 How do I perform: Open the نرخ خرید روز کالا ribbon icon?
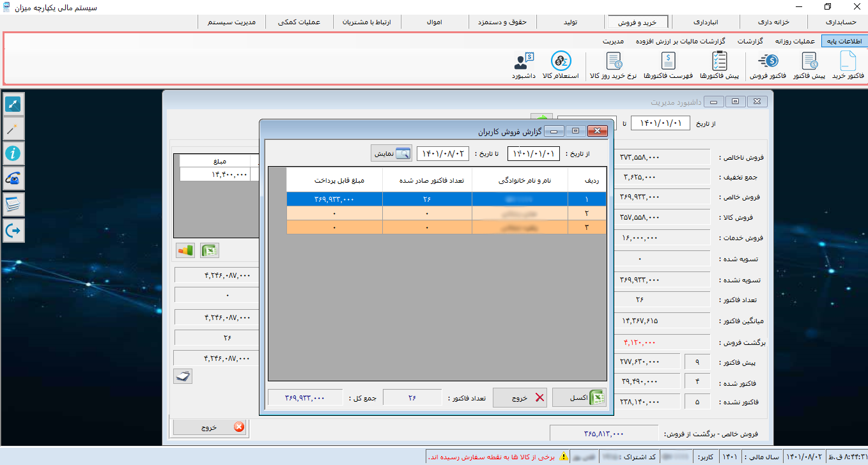(614, 66)
